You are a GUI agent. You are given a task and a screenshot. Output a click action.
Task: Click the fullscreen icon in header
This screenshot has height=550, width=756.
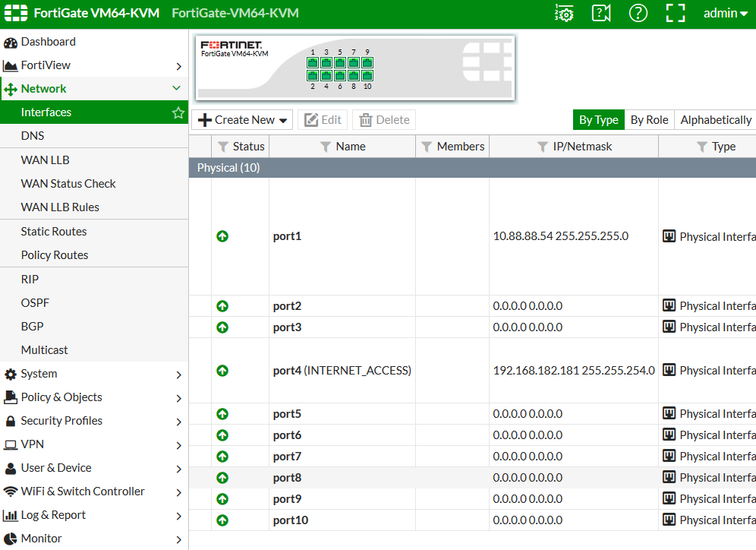pyautogui.click(x=675, y=13)
